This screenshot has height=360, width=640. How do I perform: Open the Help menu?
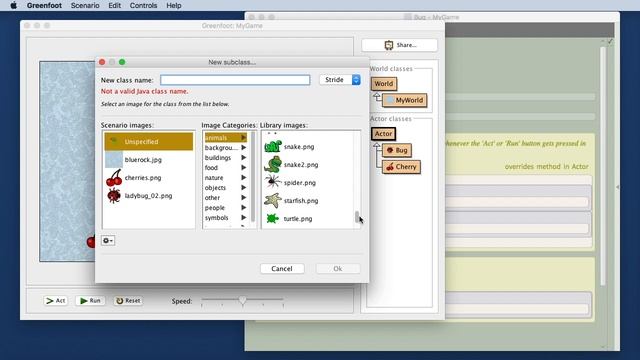coord(173,5)
